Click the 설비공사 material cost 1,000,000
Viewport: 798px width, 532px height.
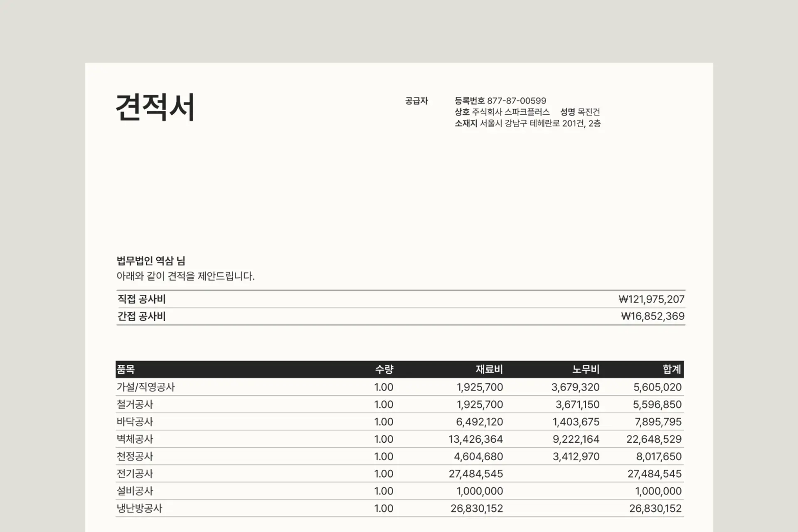[480, 491]
